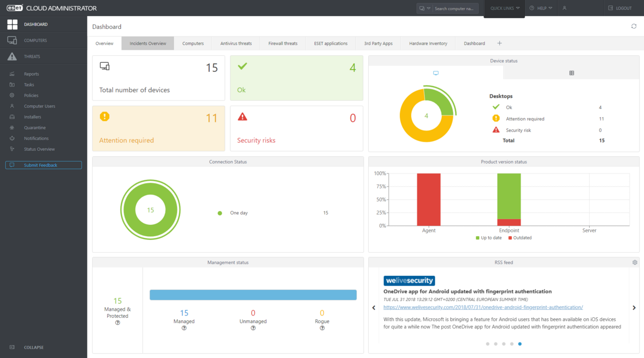This screenshot has width=644, height=358.
Task: Switch Device status to table view icon
Action: coord(572,73)
